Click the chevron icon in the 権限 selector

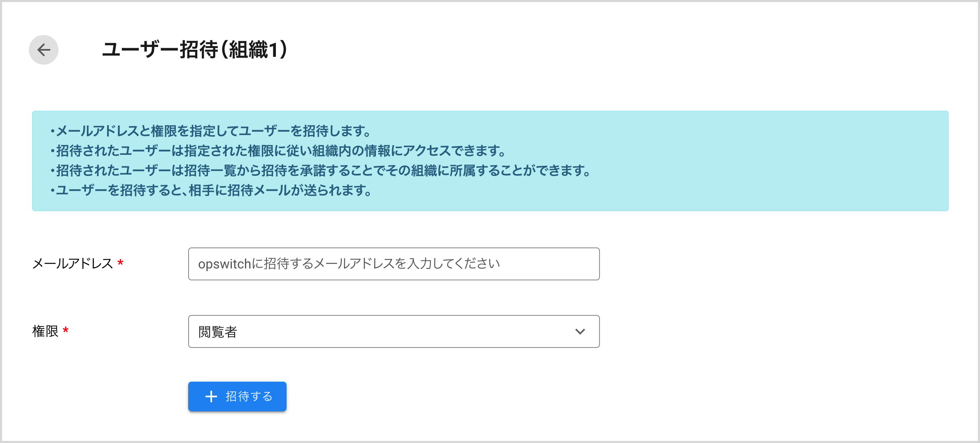tap(580, 331)
